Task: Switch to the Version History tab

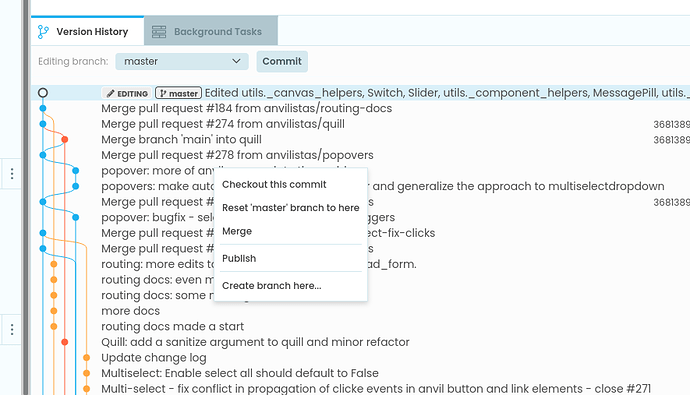Action: pos(87,31)
